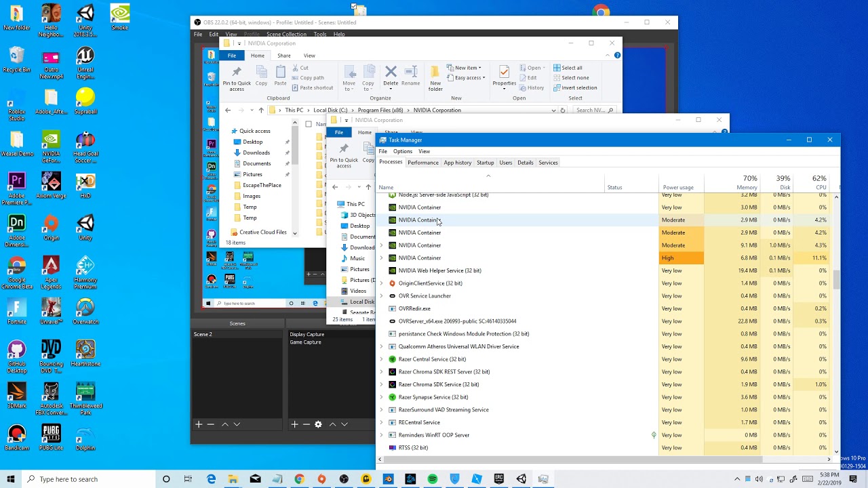Open source properties gear icon in OBS
Screen dimensions: 868x488
pos(318,424)
